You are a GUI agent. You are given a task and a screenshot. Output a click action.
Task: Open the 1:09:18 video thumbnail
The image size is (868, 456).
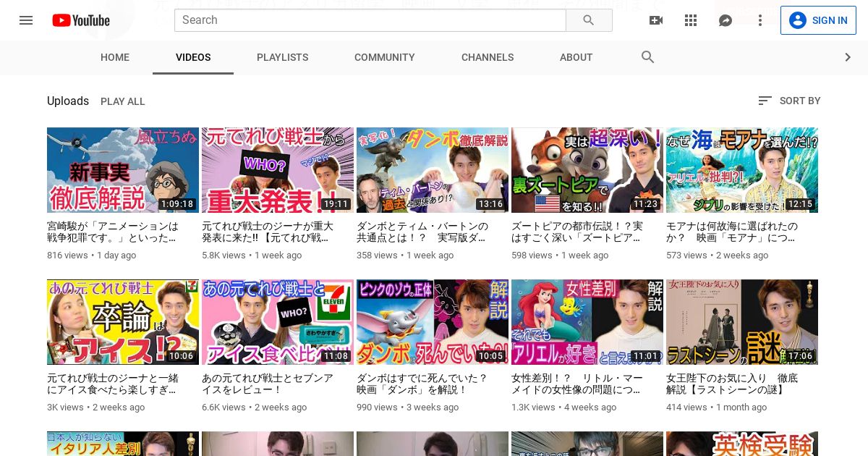click(x=123, y=170)
